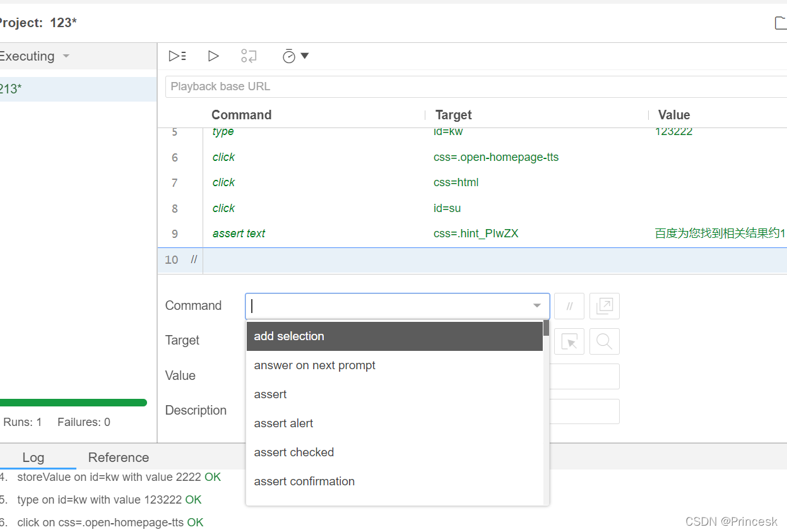Viewport: 787px width, 532px height.
Task: Click the 'Failures: 0' counter
Action: pyautogui.click(x=84, y=422)
